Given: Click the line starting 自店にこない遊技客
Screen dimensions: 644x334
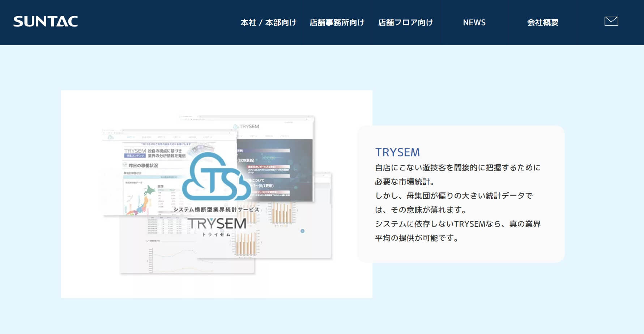Looking at the screenshot, I should tap(458, 168).
